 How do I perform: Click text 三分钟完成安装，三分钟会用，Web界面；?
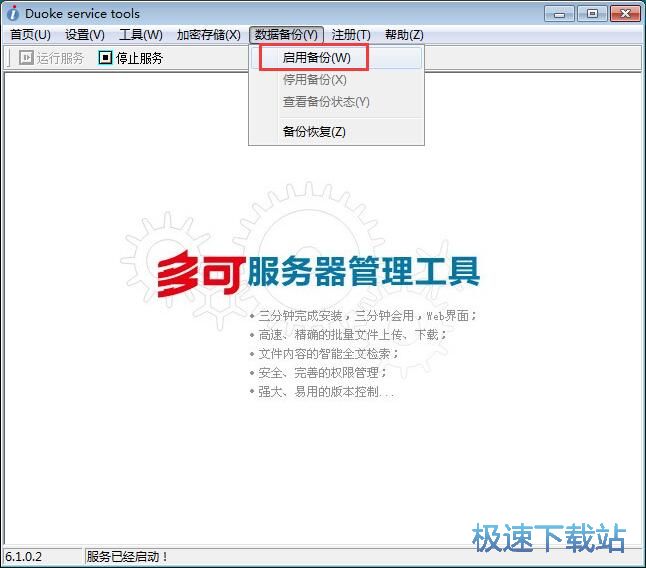[x=367, y=316]
